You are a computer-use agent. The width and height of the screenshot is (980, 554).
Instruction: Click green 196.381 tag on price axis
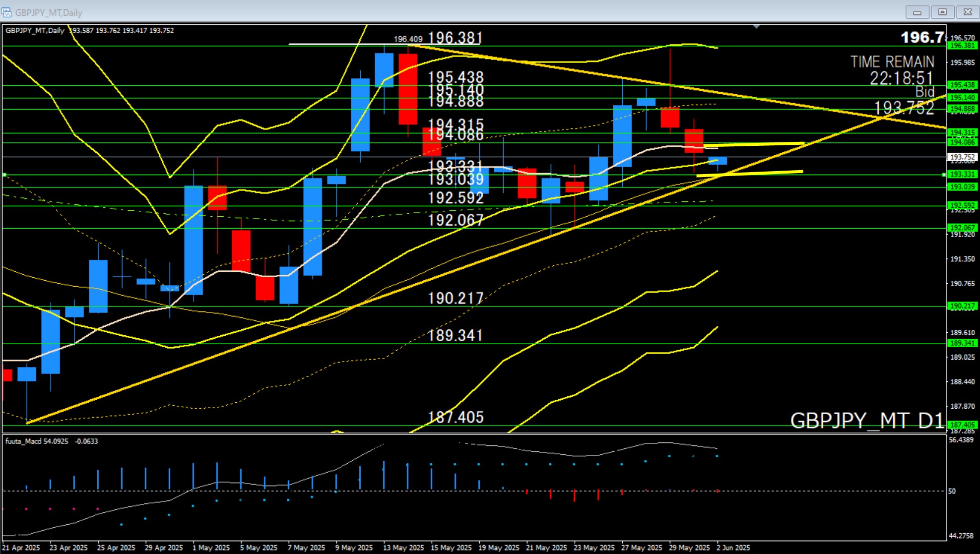962,46
